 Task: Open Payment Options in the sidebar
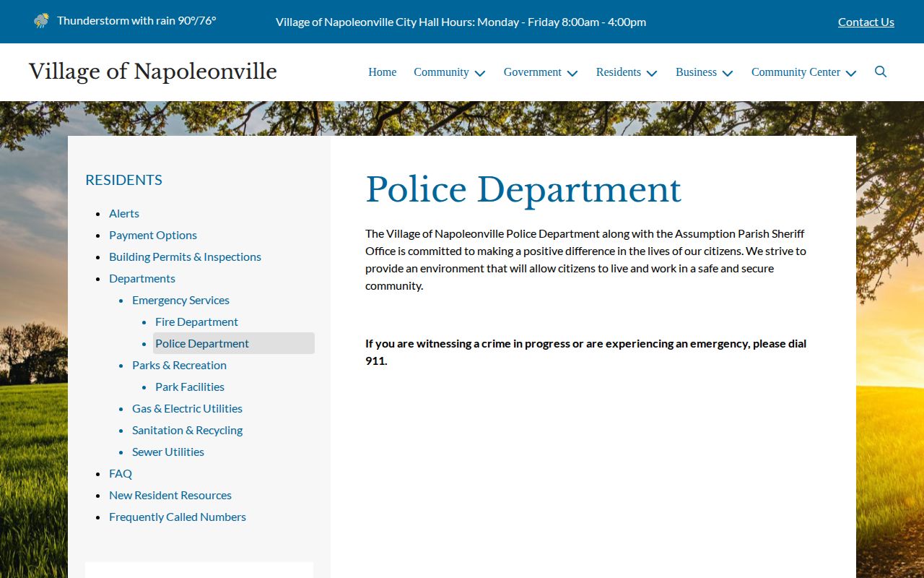click(x=153, y=235)
